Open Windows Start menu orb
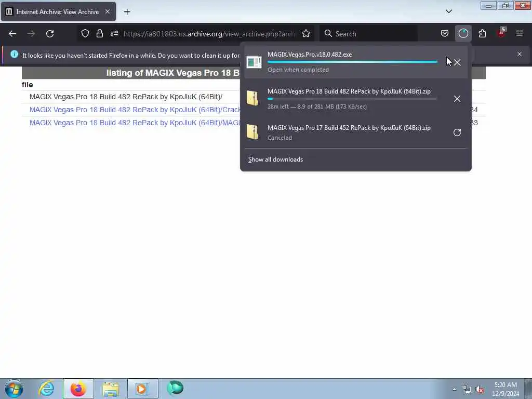 point(14,389)
